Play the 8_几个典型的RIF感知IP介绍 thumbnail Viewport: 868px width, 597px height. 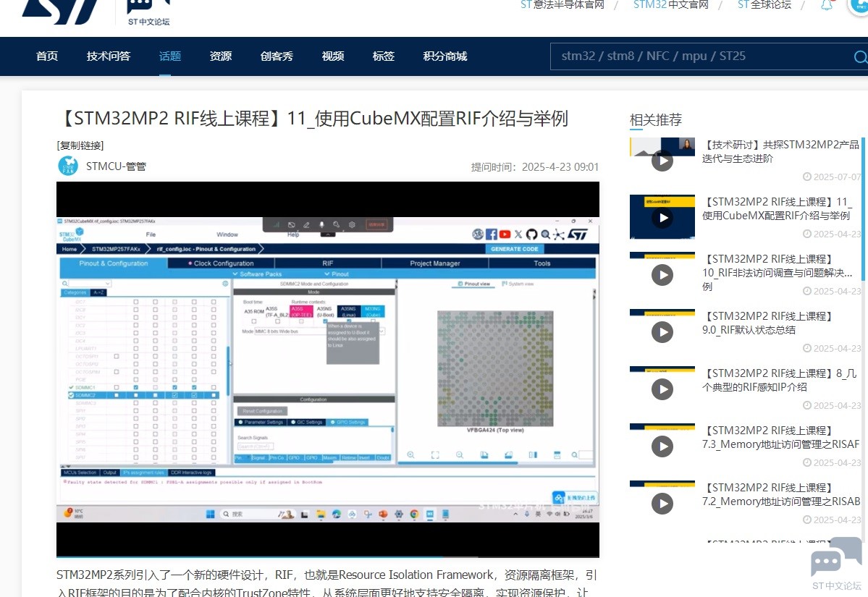662,389
